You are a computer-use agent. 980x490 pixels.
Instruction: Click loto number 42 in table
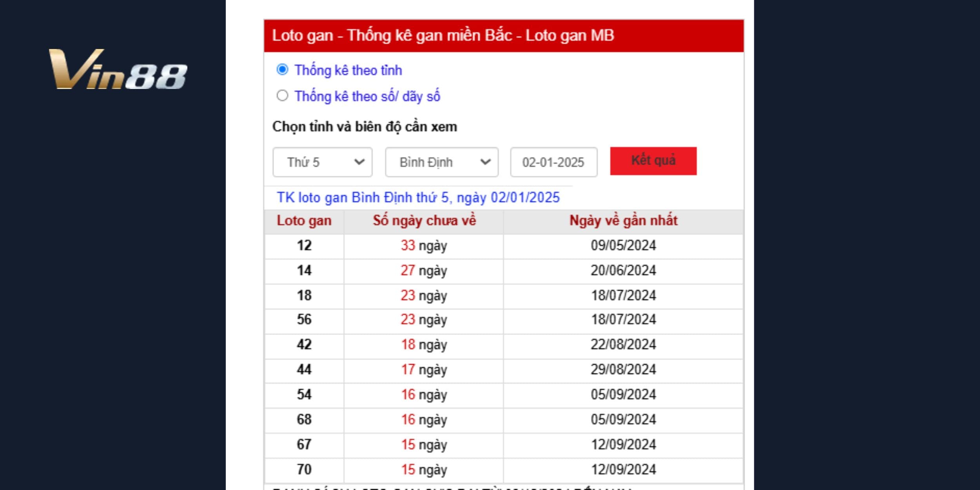(x=304, y=345)
